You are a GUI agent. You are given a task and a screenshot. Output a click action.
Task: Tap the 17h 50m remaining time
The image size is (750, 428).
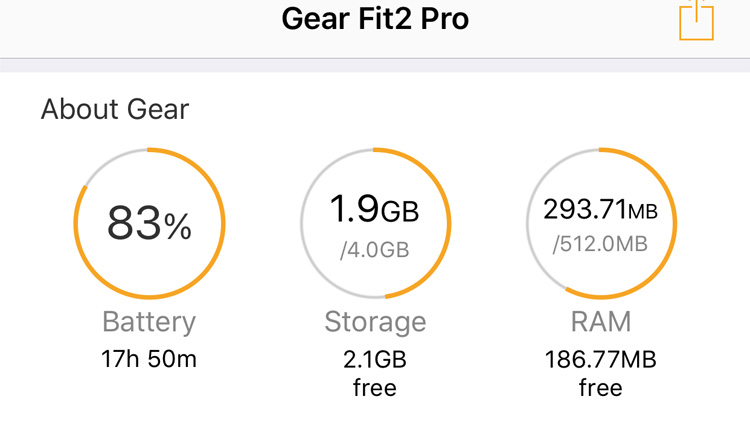pyautogui.click(x=149, y=359)
